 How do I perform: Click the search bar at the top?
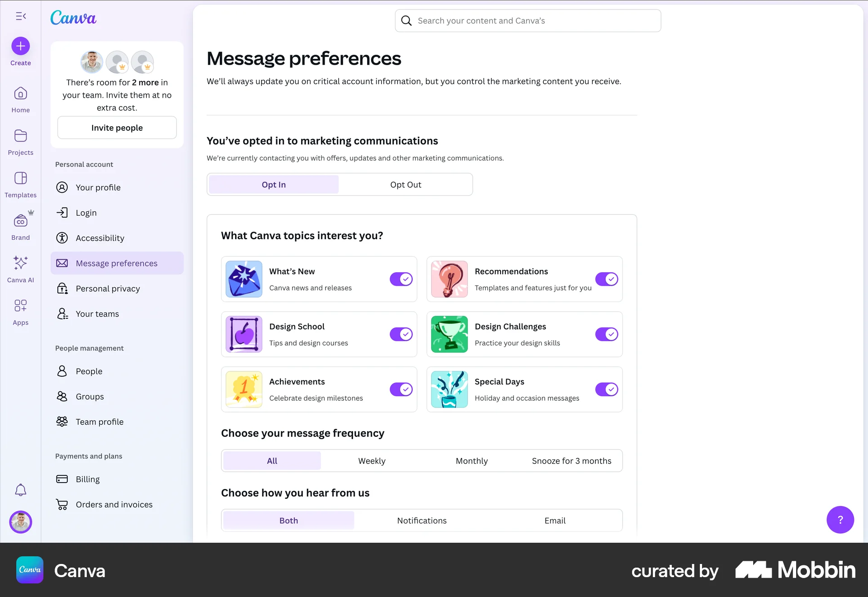(527, 20)
